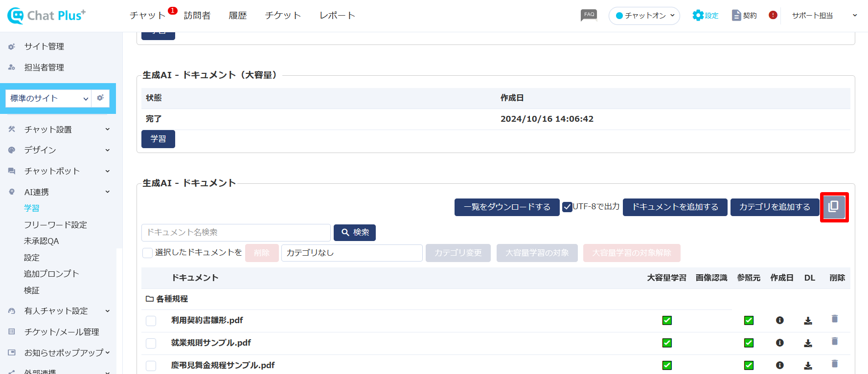
Task: Go to the 訪問者 tab
Action: (197, 16)
